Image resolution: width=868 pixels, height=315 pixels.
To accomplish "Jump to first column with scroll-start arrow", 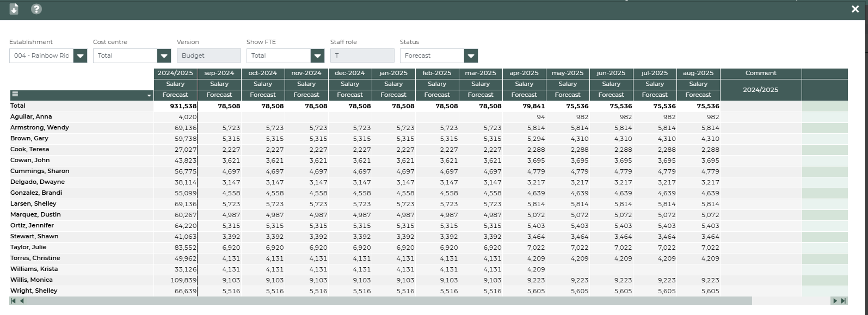I will point(13,301).
